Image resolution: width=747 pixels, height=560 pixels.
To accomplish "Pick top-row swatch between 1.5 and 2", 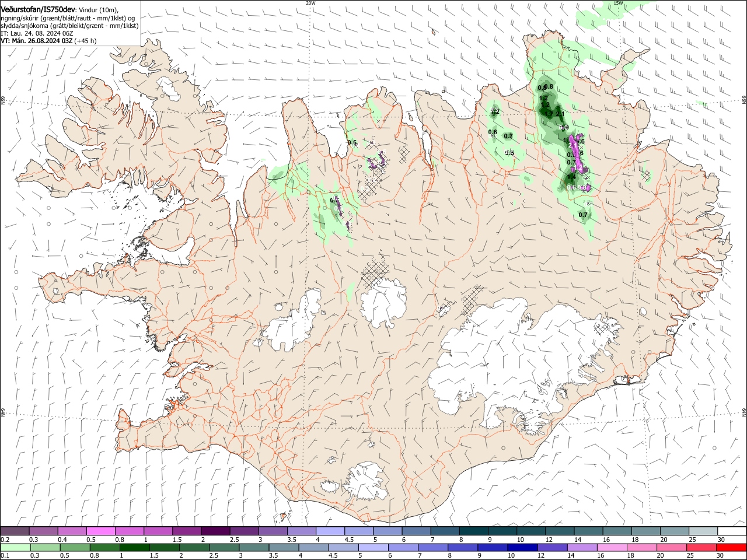I will click(x=187, y=531).
